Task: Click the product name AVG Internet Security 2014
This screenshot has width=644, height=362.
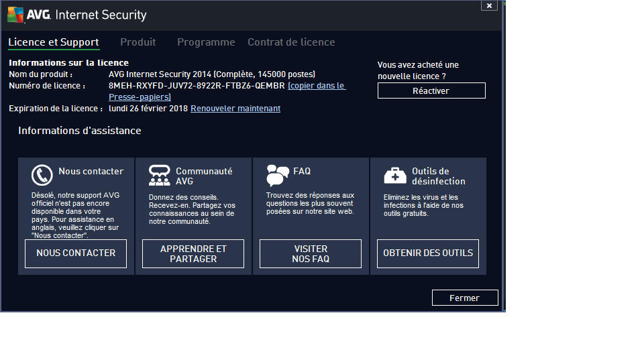Action: pos(212,74)
